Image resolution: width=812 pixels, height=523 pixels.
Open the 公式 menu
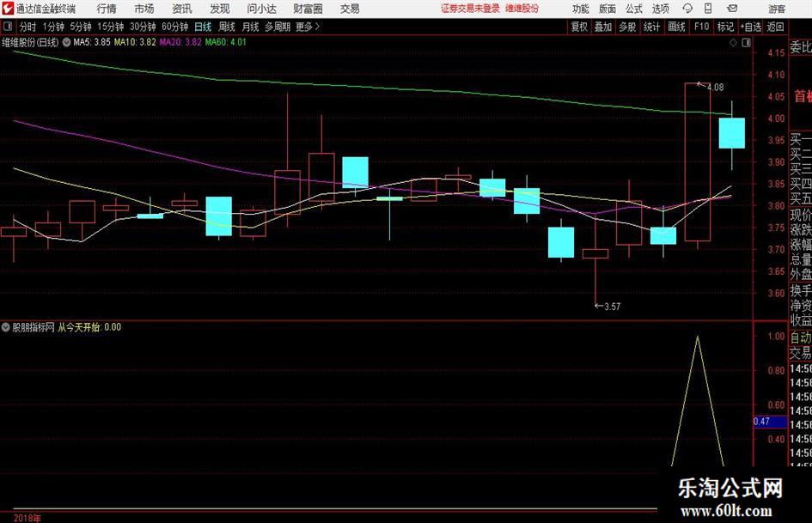pyautogui.click(x=634, y=9)
